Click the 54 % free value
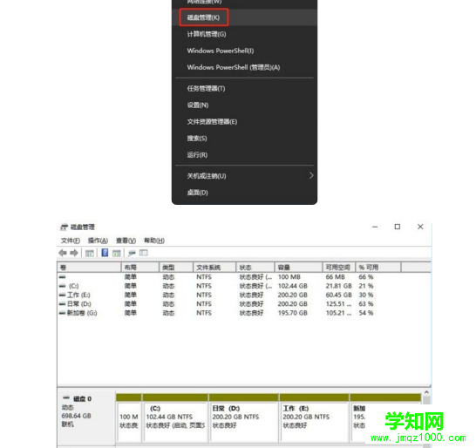 coord(366,313)
